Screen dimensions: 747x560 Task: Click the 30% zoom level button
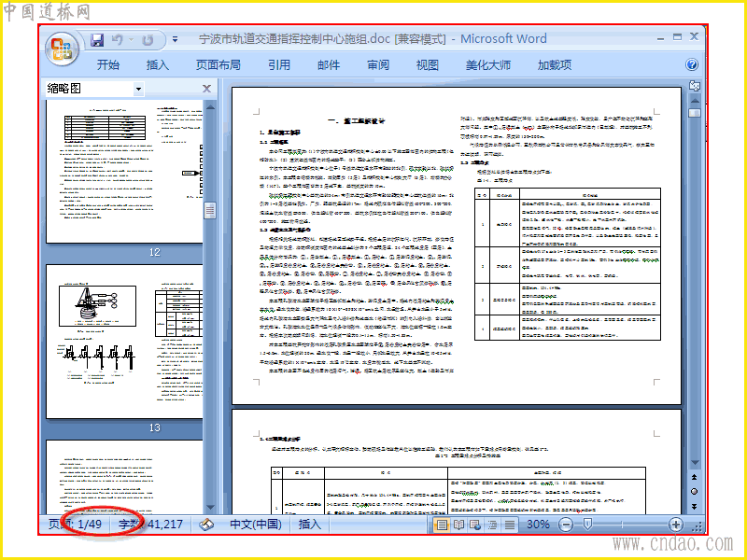pos(538,525)
